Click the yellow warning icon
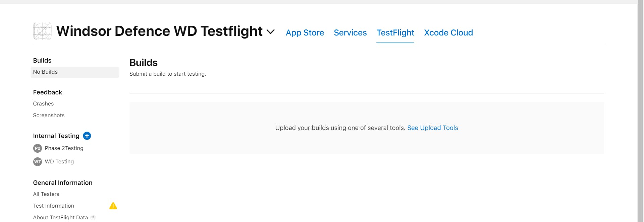The image size is (644, 222). click(x=113, y=206)
